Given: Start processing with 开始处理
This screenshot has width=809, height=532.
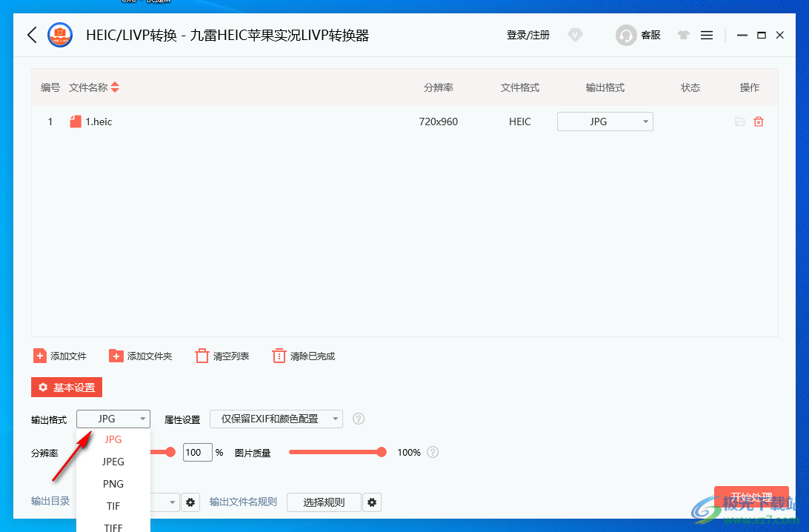Looking at the screenshot, I should 751,497.
